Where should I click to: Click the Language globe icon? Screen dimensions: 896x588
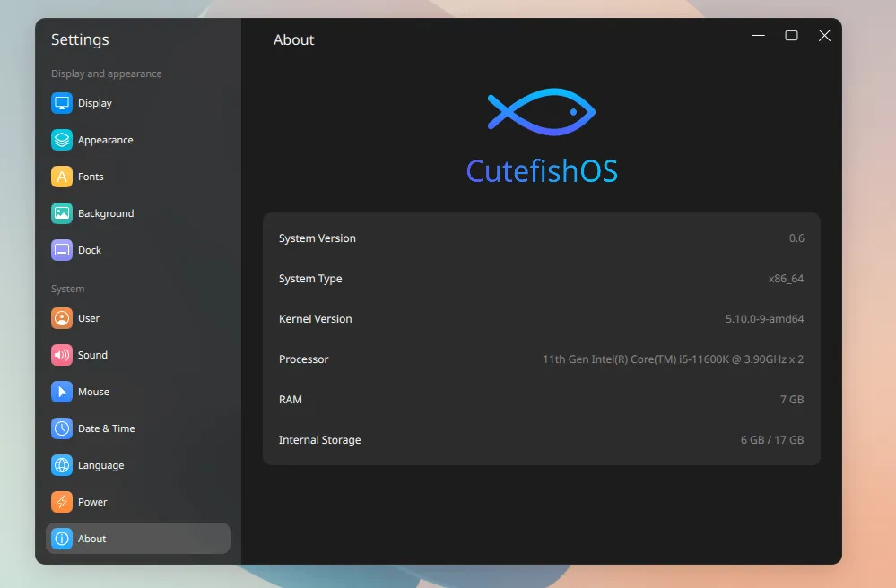coord(62,465)
